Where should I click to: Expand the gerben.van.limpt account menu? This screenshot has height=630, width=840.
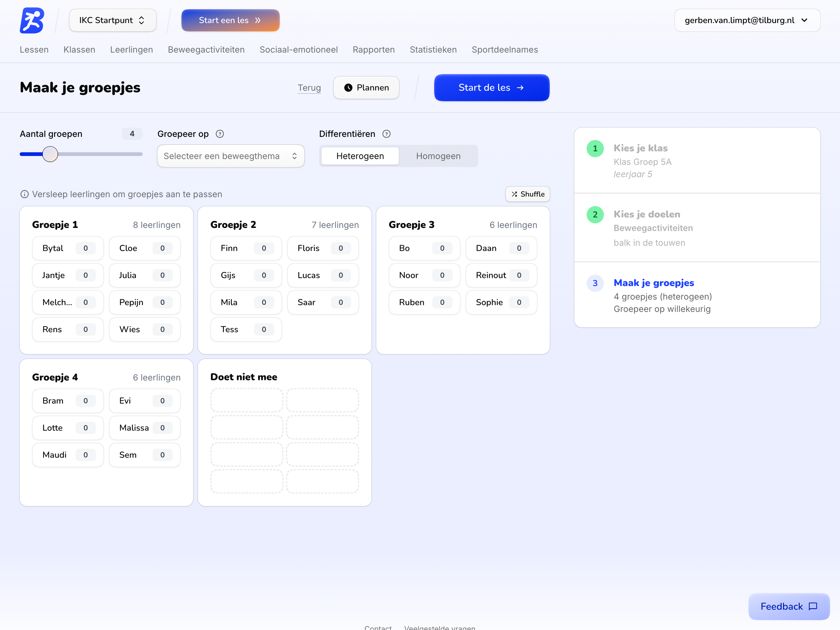pyautogui.click(x=747, y=21)
